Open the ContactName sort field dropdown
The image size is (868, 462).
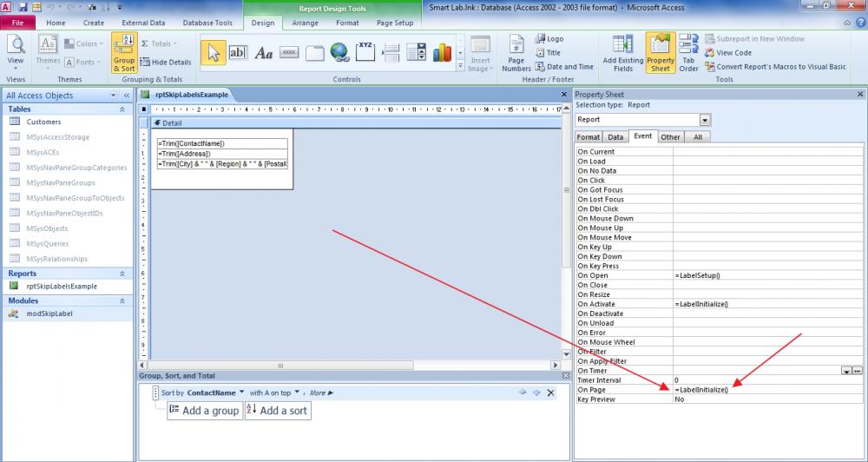point(241,392)
